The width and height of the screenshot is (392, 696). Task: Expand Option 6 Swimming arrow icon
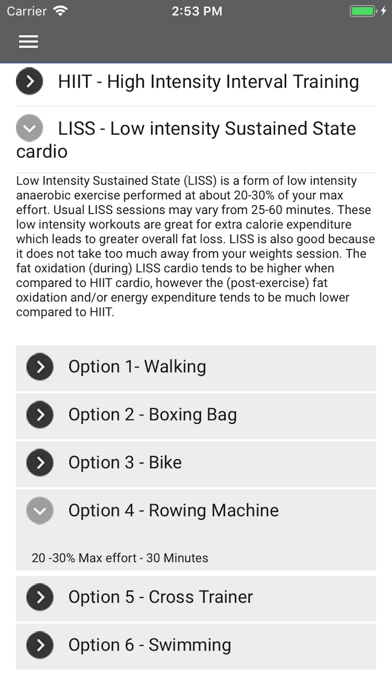40,645
